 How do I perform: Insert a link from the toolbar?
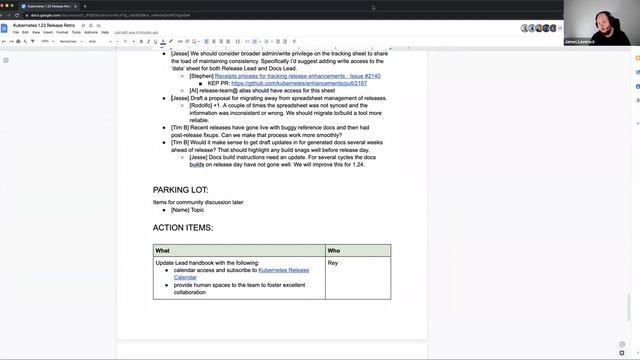click(180, 42)
